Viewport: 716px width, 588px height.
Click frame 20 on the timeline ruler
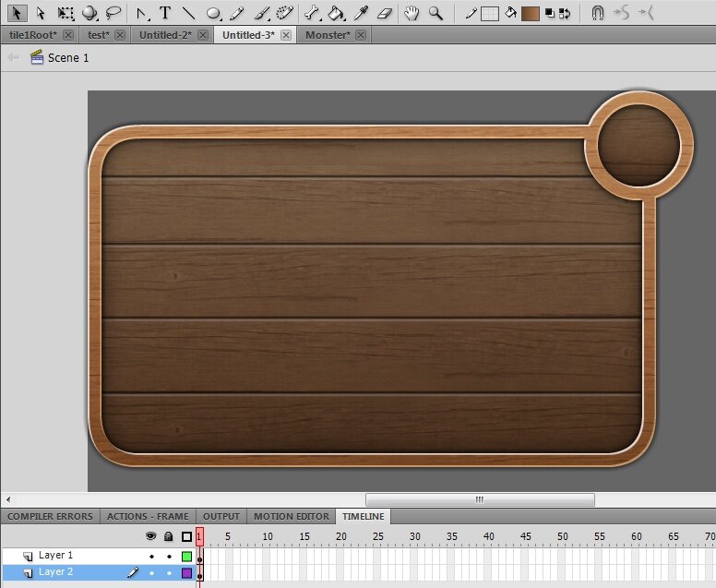pyautogui.click(x=341, y=536)
